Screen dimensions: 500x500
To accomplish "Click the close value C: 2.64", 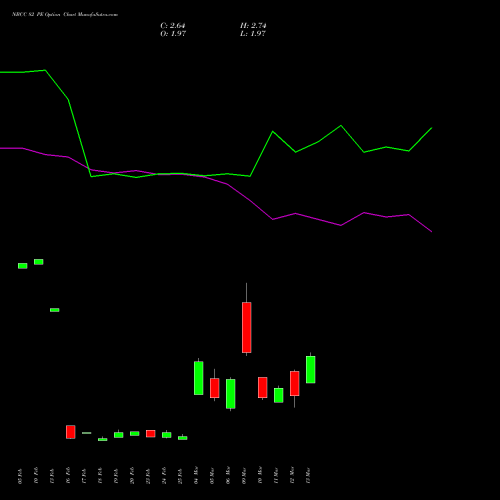I will [173, 26].
